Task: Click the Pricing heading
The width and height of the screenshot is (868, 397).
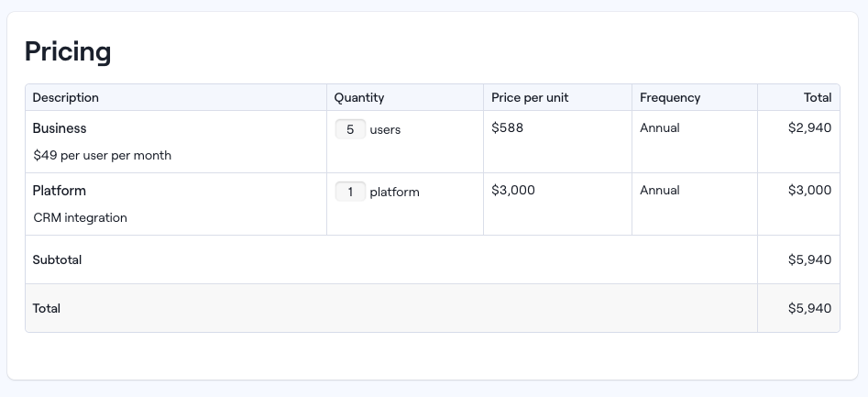Action: (x=68, y=51)
